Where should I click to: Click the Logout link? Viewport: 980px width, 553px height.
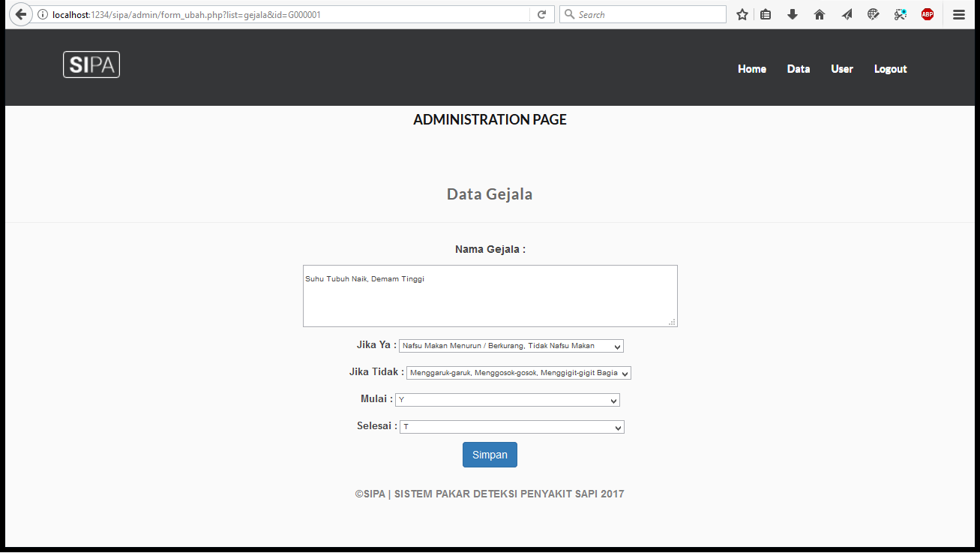(x=890, y=69)
